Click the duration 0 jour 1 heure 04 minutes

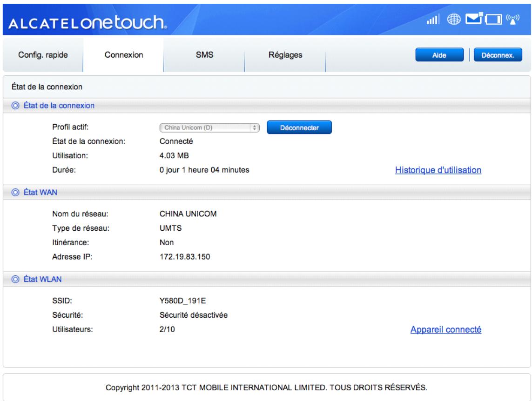pyautogui.click(x=204, y=170)
